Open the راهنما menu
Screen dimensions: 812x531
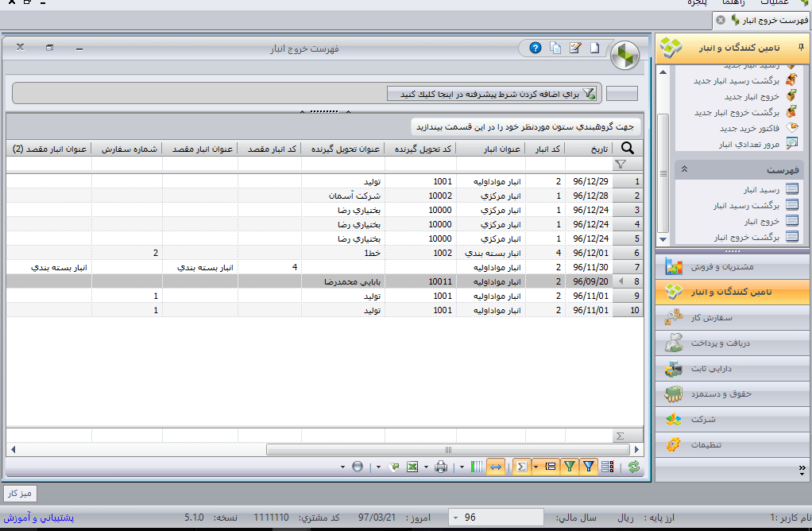pyautogui.click(x=734, y=2)
